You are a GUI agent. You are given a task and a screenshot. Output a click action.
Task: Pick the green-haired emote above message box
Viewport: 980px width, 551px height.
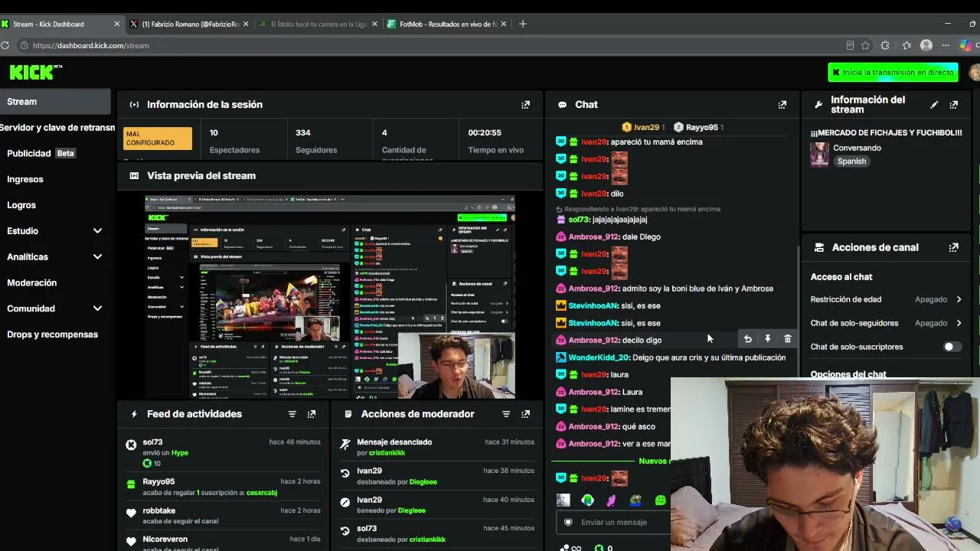pyautogui.click(x=587, y=500)
